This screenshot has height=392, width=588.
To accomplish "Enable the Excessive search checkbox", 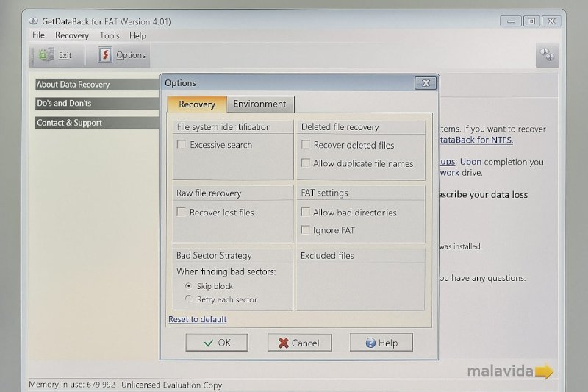I will (x=182, y=146).
